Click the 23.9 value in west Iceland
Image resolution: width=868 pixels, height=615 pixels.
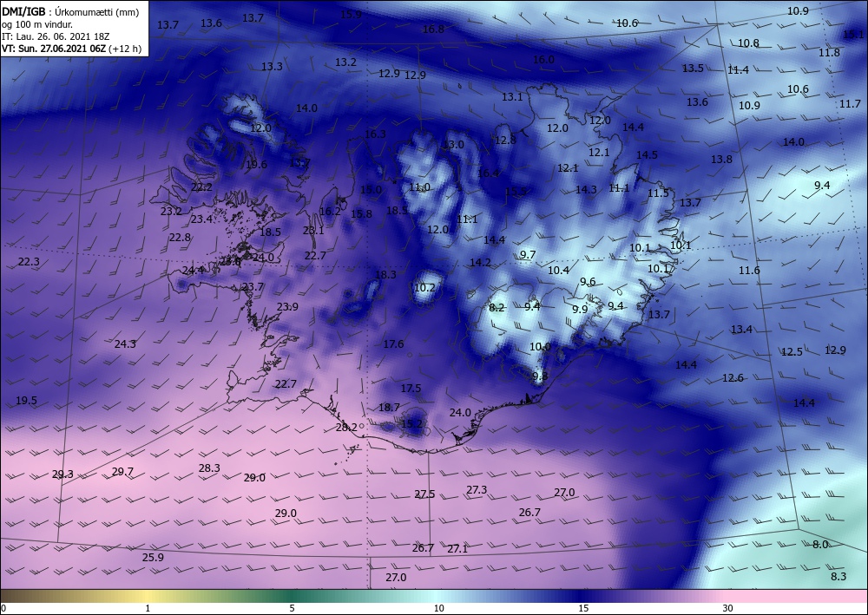click(x=288, y=307)
